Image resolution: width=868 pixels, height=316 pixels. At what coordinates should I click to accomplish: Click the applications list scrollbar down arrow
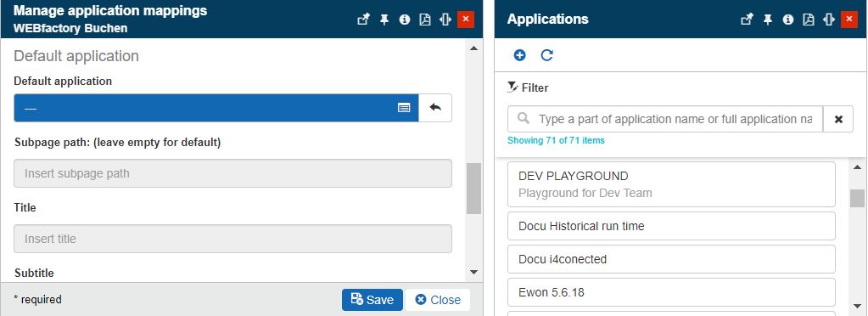(857, 306)
